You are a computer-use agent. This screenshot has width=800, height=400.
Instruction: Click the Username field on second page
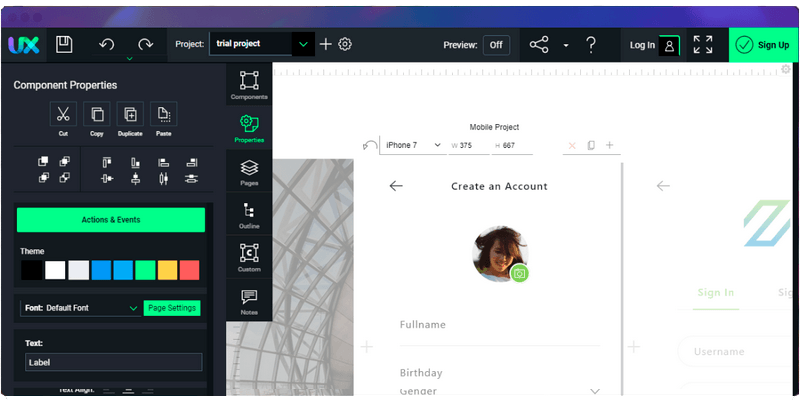pyautogui.click(x=735, y=351)
